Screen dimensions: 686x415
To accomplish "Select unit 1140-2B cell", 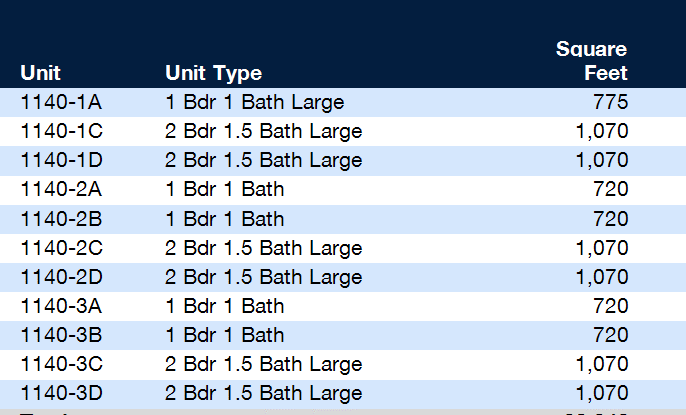I will click(61, 219).
